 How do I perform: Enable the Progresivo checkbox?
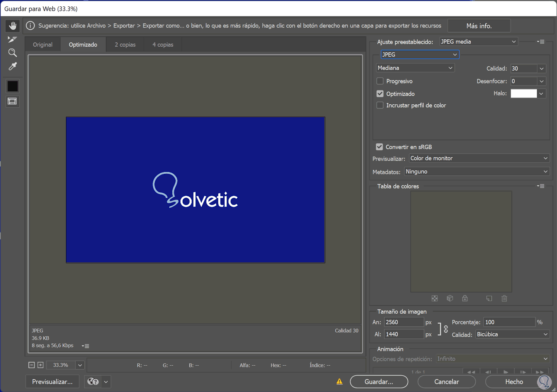tap(380, 81)
